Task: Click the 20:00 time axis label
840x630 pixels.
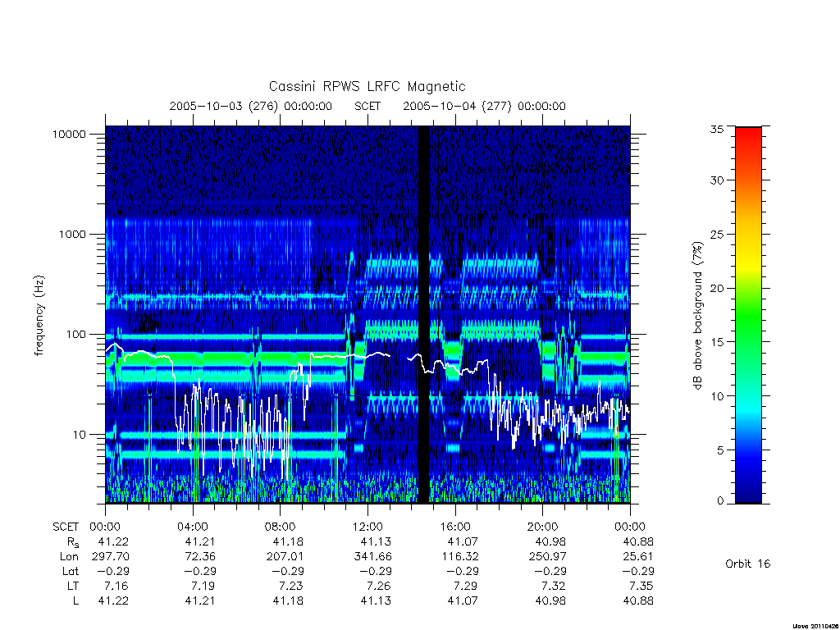Action: point(542,527)
